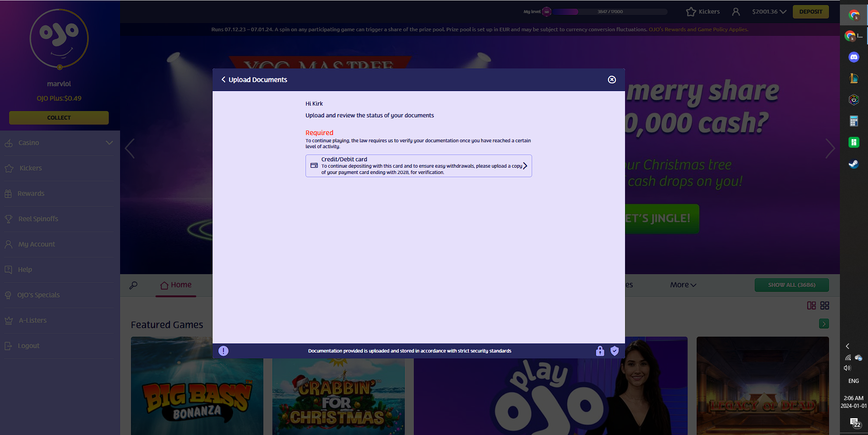Click the Featured Games next arrow
Screen dimensions: 868x435
pyautogui.click(x=824, y=324)
